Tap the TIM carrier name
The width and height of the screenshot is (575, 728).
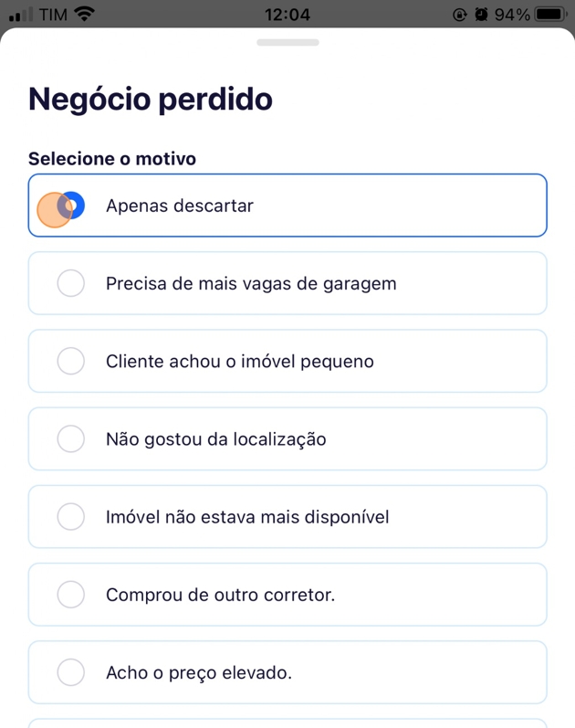click(x=54, y=15)
